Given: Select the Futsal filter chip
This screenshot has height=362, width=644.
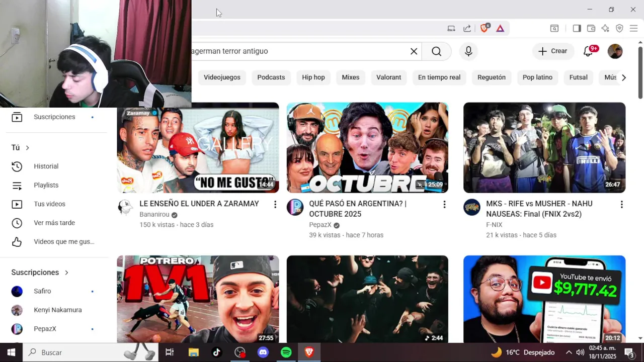Looking at the screenshot, I should (578, 77).
